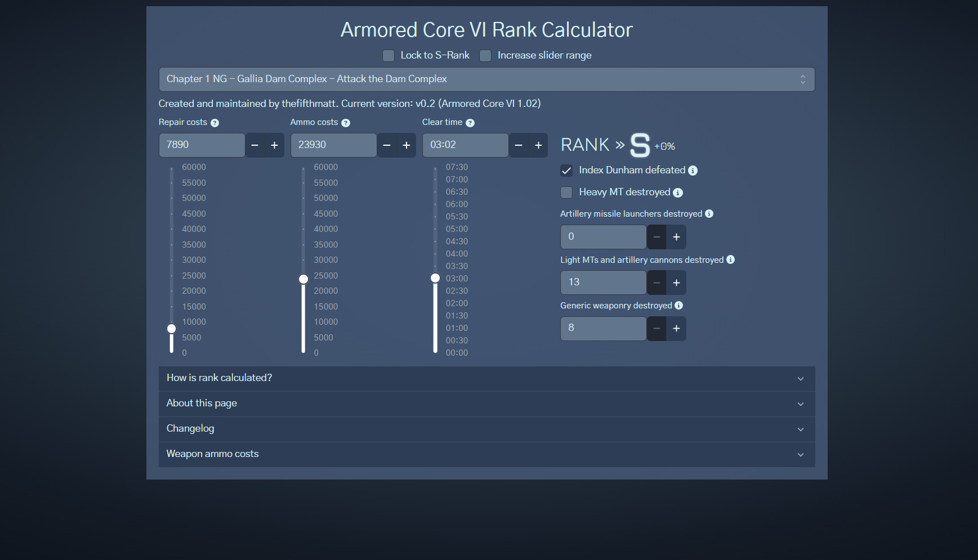Open the mission selection dropdown
This screenshot has height=560, width=978.
pos(486,79)
